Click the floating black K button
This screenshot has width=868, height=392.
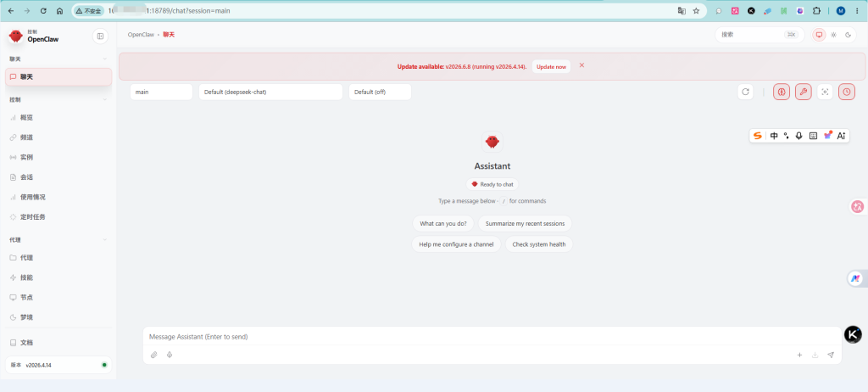(x=853, y=334)
